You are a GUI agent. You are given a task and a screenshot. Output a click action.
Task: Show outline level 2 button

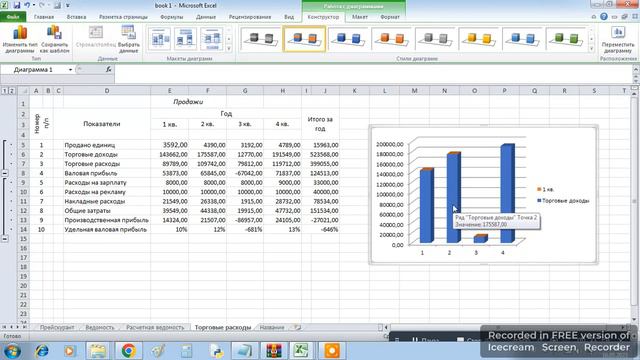tap(12, 91)
